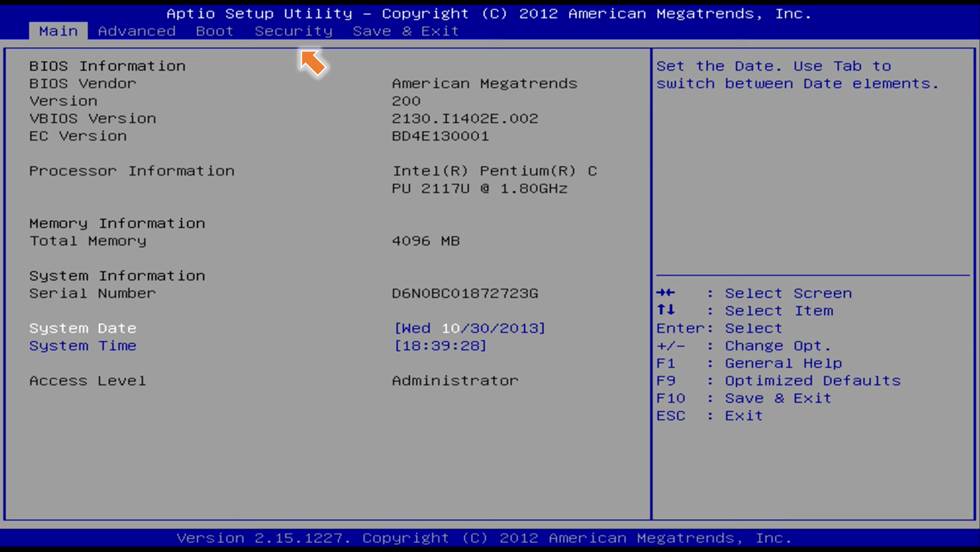The width and height of the screenshot is (980, 552).
Task: Click the BIOS Information heading
Action: [107, 66]
